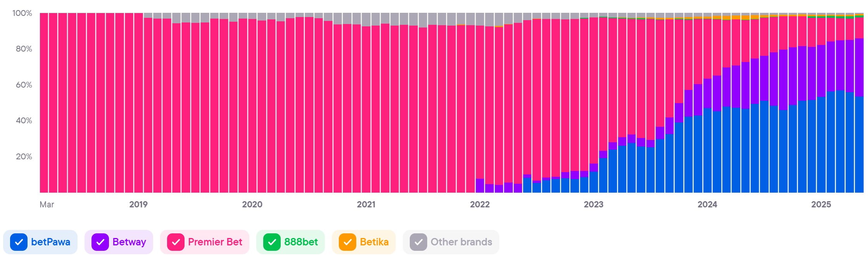Toggle the purple Betway checkbox
The image size is (868, 257).
(100, 242)
